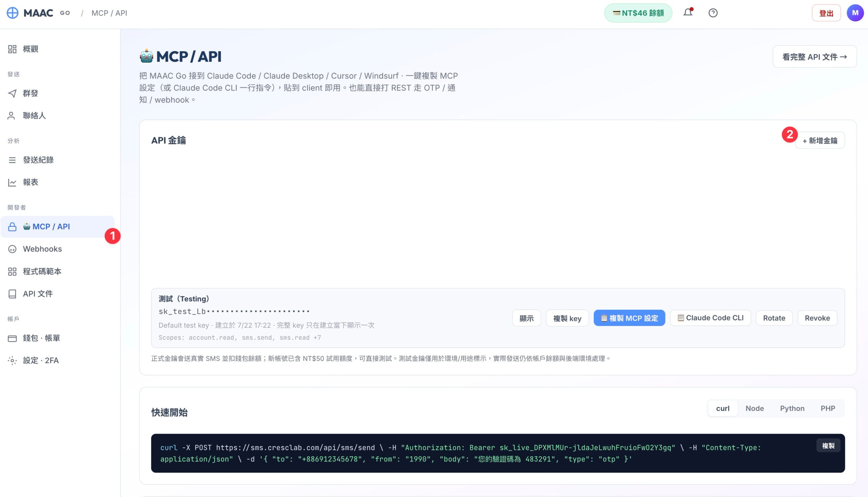Click the MCP / API lock icon

click(12, 227)
